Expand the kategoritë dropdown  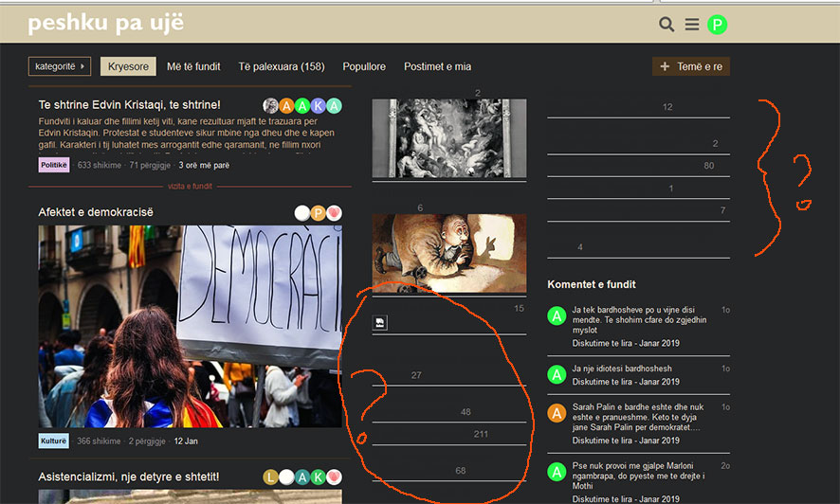60,66
